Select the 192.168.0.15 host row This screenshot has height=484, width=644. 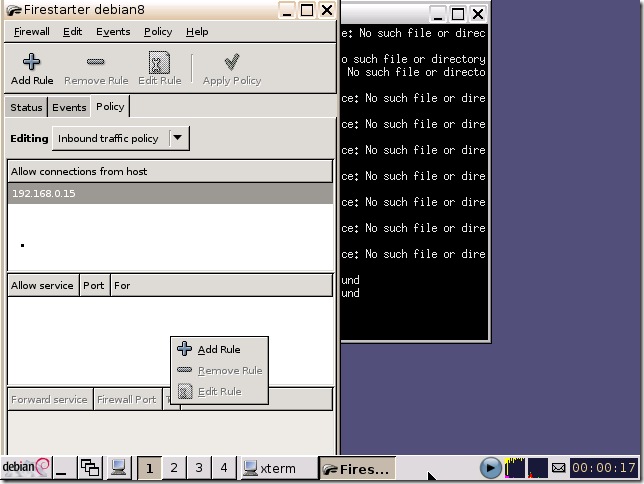[170, 194]
